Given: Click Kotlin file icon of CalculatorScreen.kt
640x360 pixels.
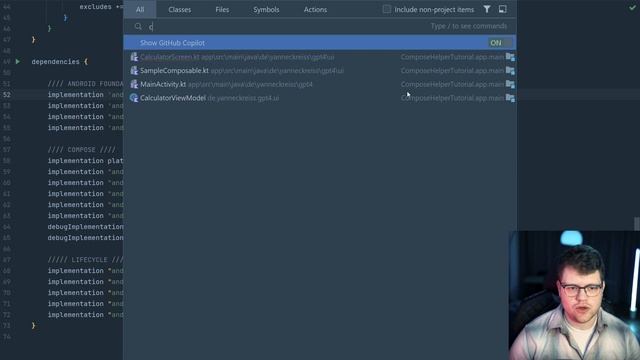Looking at the screenshot, I should tap(134, 57).
